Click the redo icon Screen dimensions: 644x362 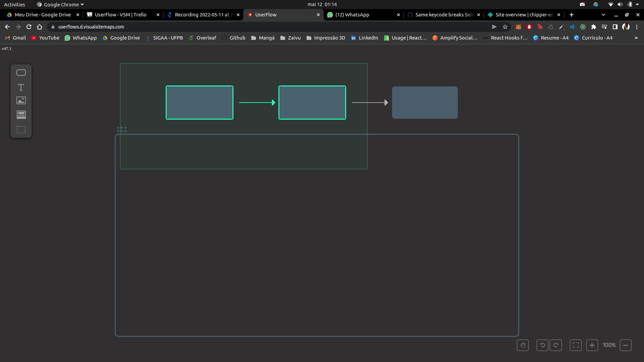pos(556,345)
